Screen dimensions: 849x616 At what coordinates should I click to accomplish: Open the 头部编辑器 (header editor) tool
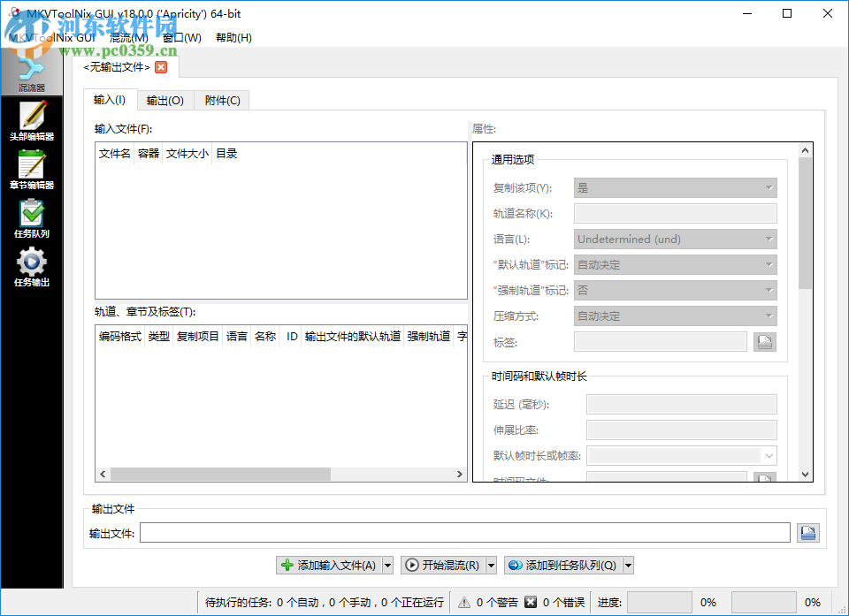(x=32, y=119)
